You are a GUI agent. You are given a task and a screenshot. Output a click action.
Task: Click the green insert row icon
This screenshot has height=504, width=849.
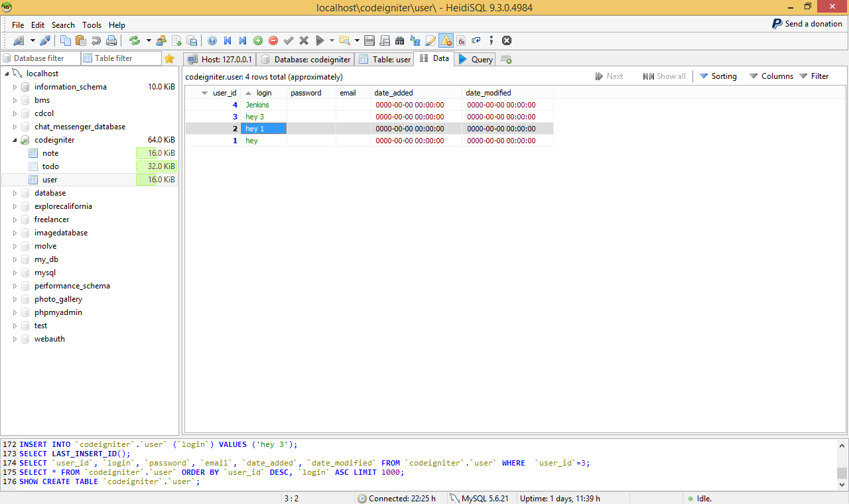pos(258,40)
